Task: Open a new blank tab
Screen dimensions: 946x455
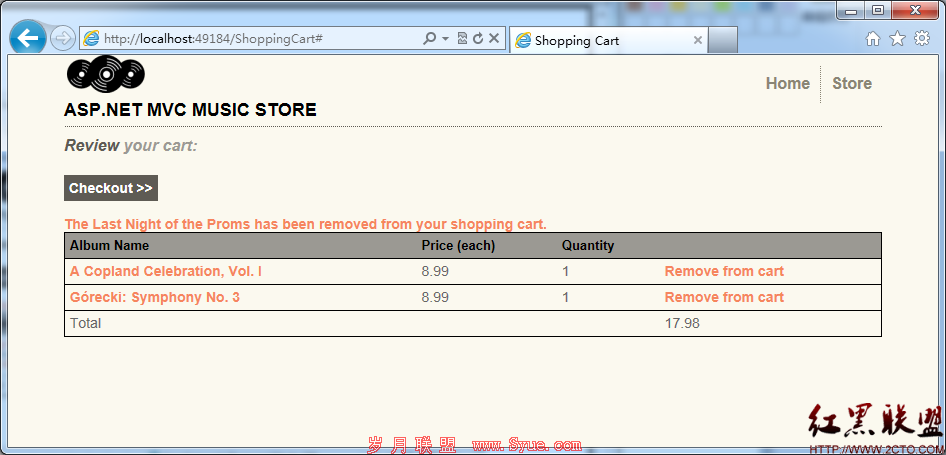Action: pos(722,40)
